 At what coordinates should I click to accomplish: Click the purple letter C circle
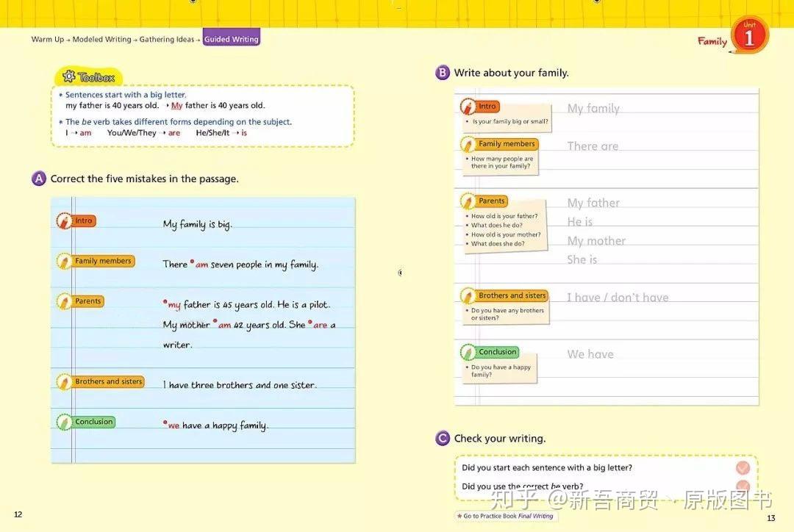442,438
